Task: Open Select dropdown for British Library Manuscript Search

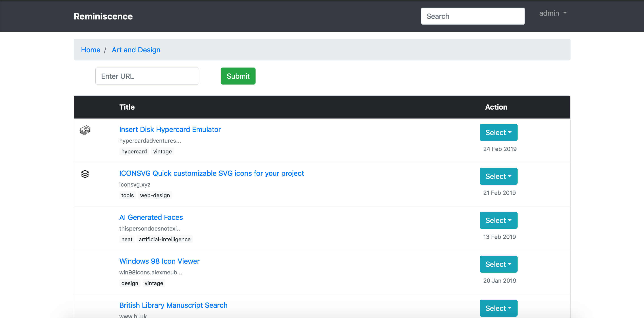Action: (x=498, y=308)
